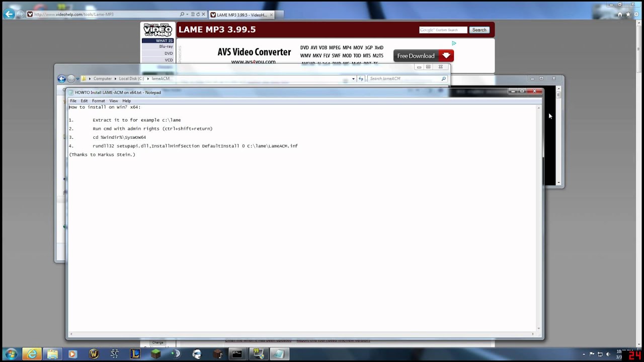The width and height of the screenshot is (644, 362).
Task: Click Local Disk (C:) in the breadcrumb
Action: (131, 78)
